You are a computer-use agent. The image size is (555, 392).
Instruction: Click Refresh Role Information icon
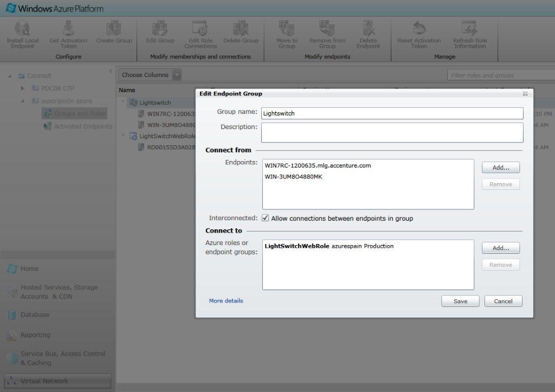[x=470, y=28]
